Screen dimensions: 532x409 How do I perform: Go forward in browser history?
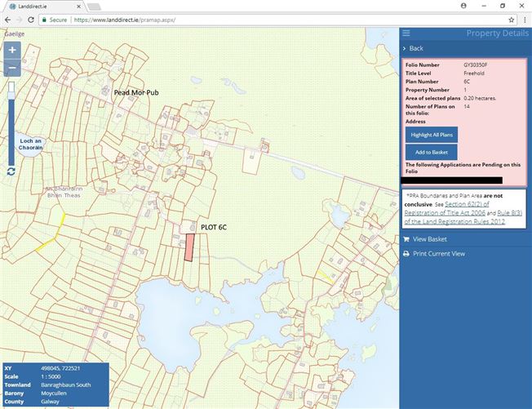(x=19, y=20)
